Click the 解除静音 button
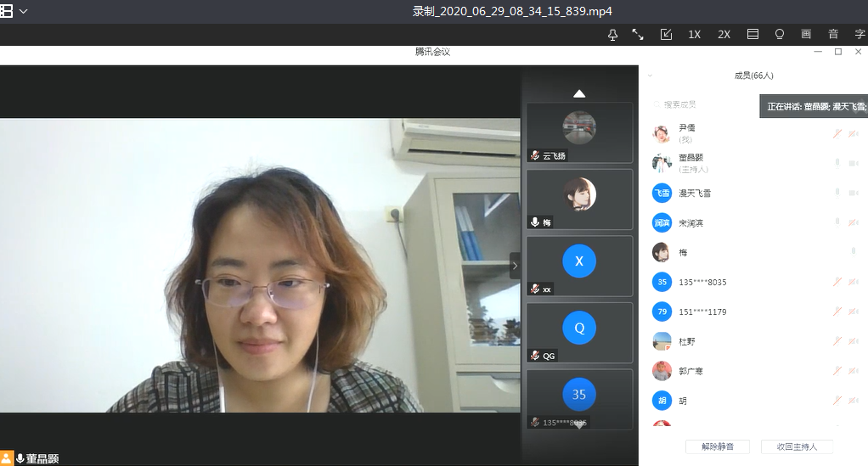The height and width of the screenshot is (466, 868). (x=717, y=446)
